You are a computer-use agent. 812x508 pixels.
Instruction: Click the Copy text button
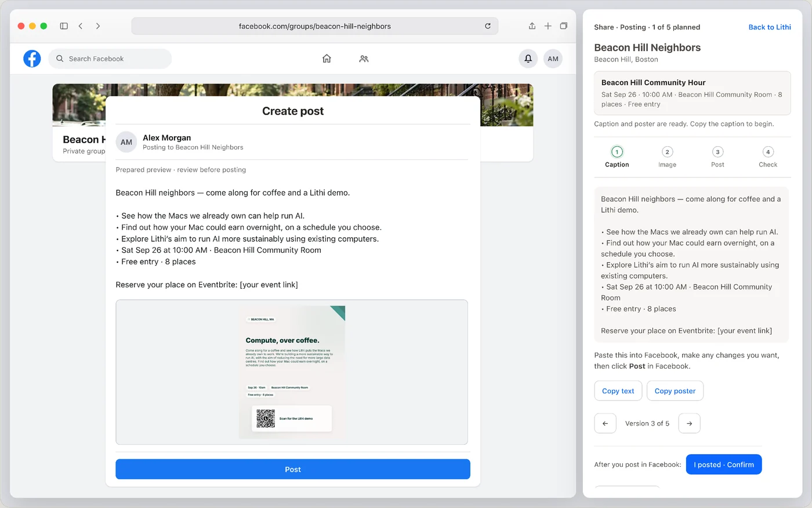[x=618, y=391]
